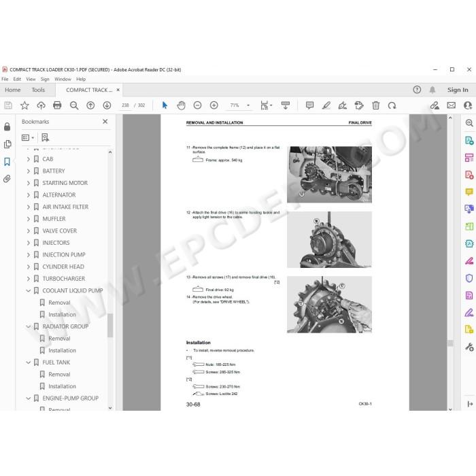Expand the CAB bookmark
476x476 pixels.
(29, 159)
